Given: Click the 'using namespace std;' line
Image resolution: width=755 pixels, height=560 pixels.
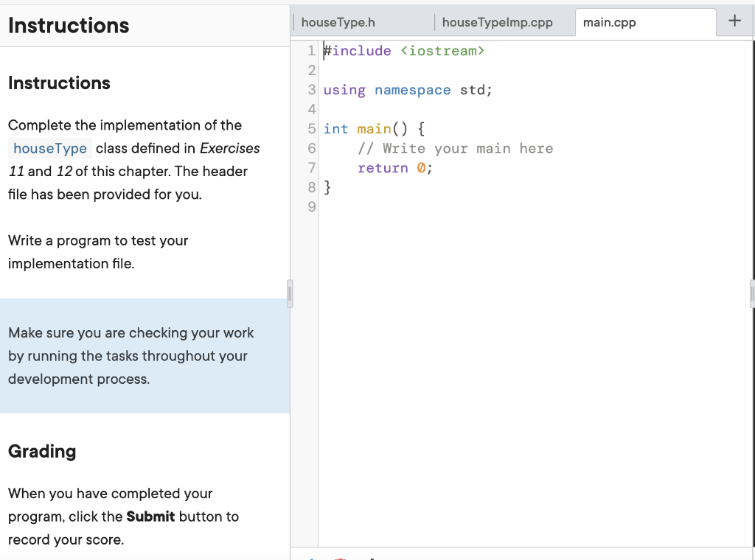Looking at the screenshot, I should click(407, 89).
